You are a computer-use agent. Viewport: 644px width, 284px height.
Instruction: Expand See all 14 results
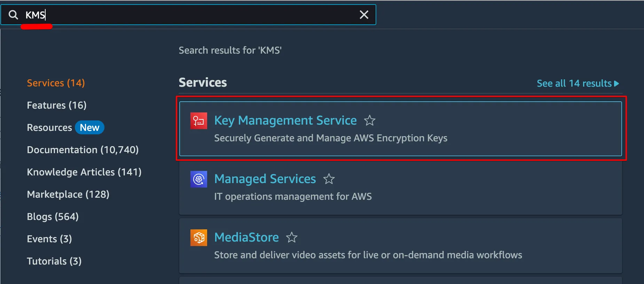[577, 84]
